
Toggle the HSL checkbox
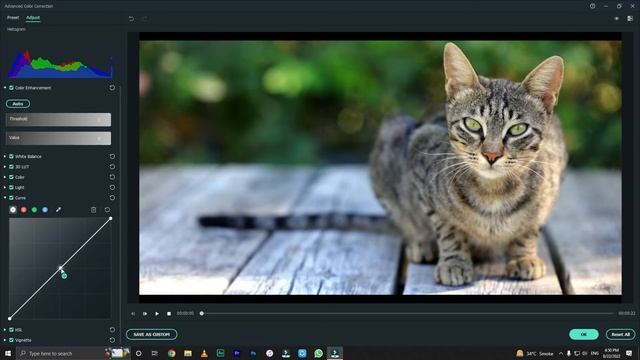click(x=11, y=330)
